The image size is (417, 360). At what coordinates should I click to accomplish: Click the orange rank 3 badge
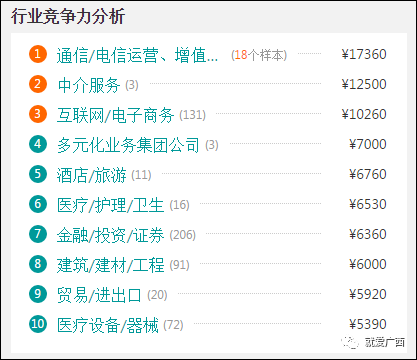point(38,114)
